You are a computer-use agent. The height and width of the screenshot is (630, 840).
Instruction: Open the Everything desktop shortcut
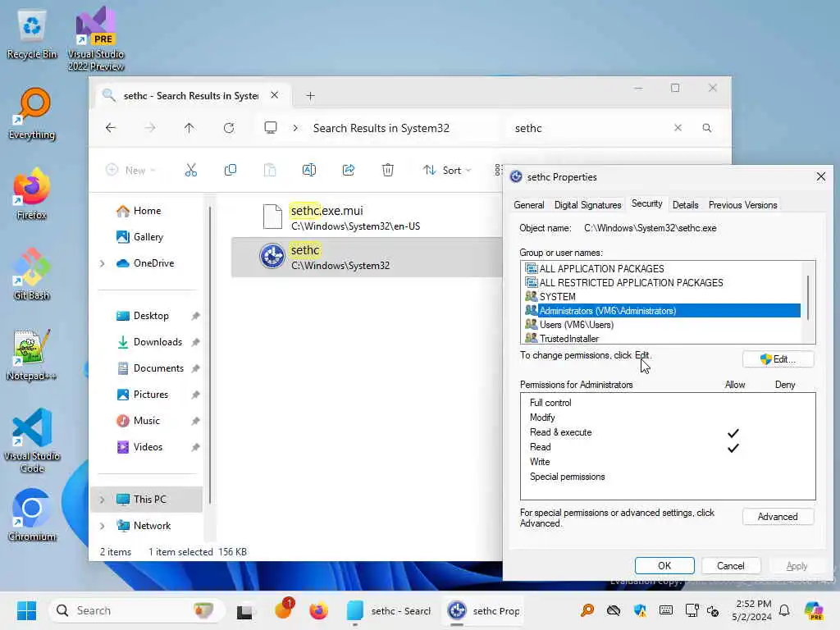click(x=32, y=114)
